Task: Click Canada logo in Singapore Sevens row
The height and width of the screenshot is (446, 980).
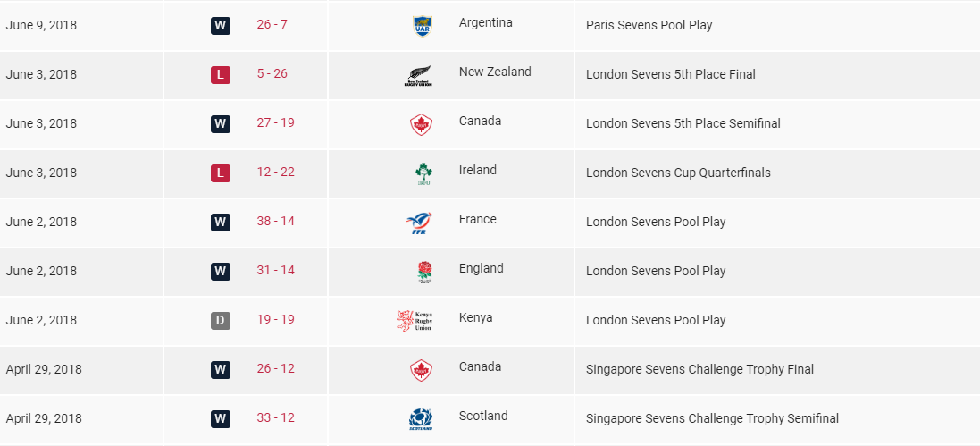Action: [x=420, y=371]
